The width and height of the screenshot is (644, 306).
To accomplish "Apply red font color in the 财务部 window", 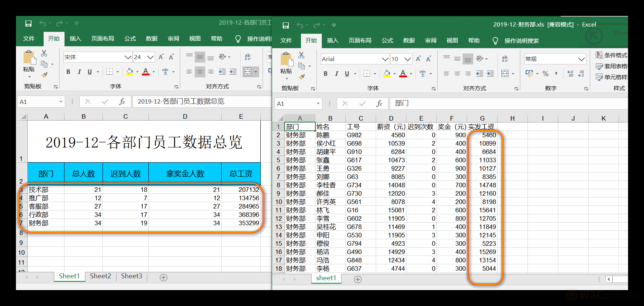I will 403,74.
